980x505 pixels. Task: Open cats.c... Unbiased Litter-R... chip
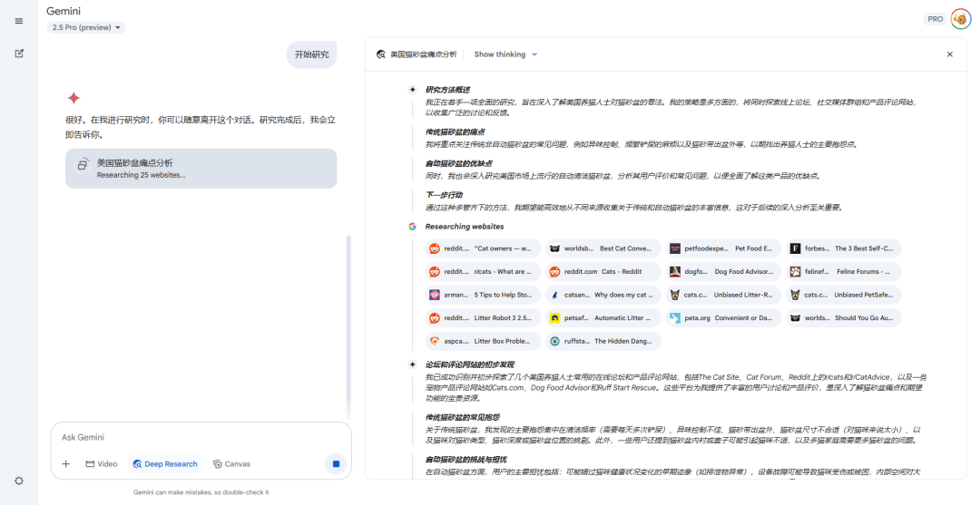[x=723, y=295]
